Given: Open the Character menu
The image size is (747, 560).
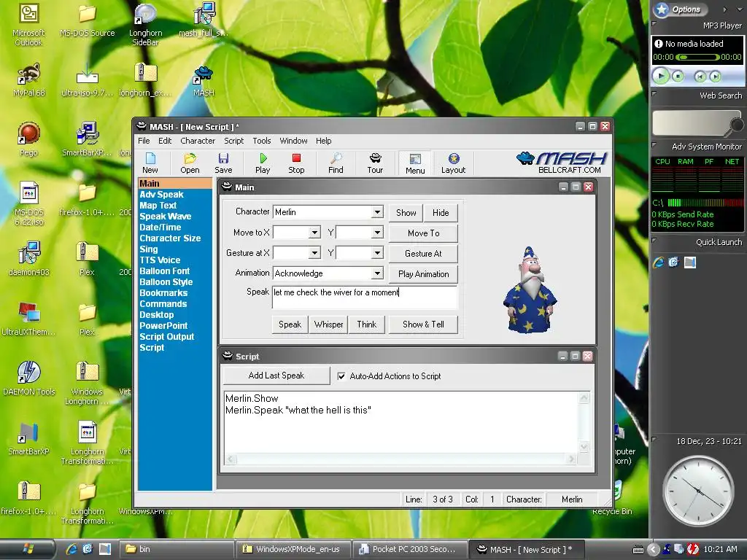Looking at the screenshot, I should (x=198, y=141).
